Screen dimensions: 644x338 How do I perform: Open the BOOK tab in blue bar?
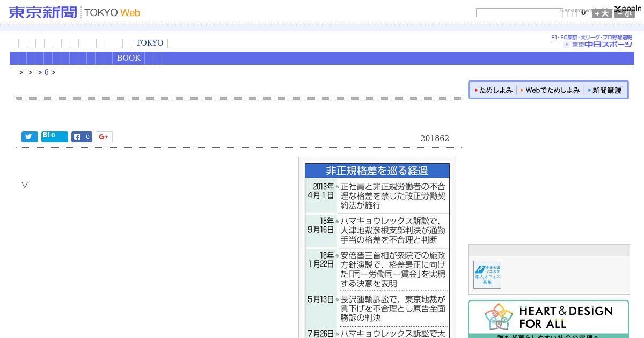pyautogui.click(x=129, y=58)
